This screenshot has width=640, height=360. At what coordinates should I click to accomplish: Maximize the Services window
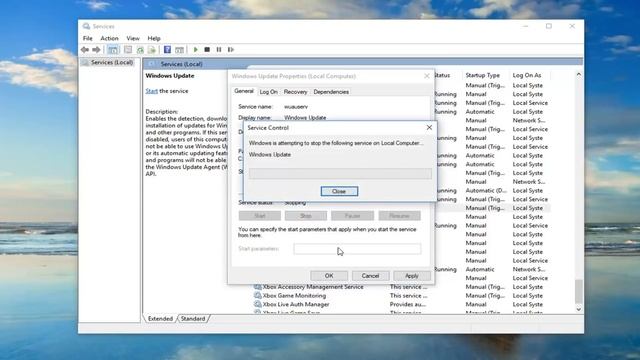coord(549,26)
